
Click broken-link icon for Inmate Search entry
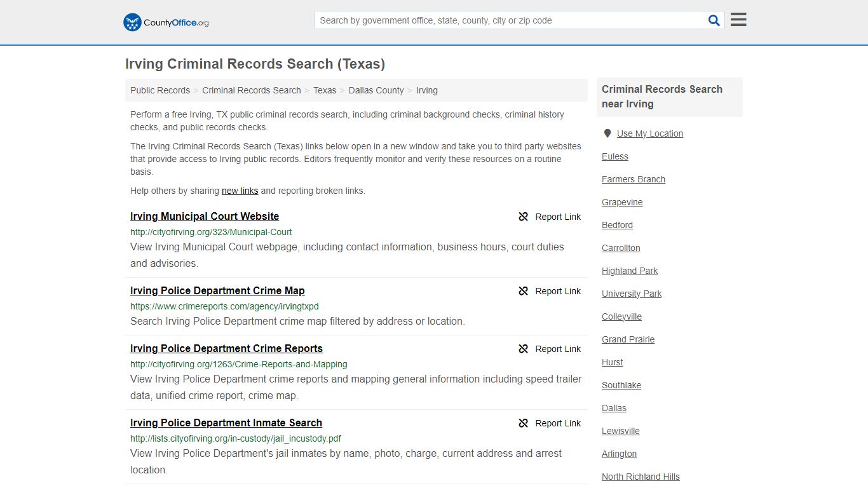tap(524, 423)
